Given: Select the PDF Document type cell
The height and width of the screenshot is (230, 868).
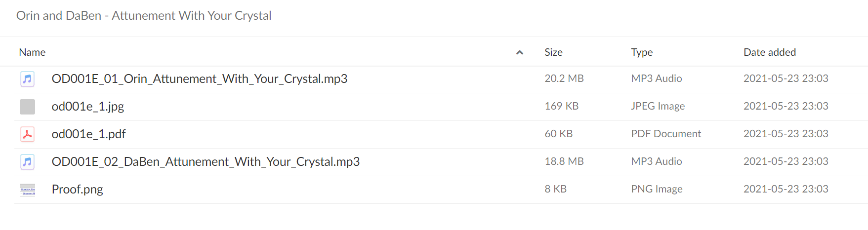Looking at the screenshot, I should (x=666, y=134).
